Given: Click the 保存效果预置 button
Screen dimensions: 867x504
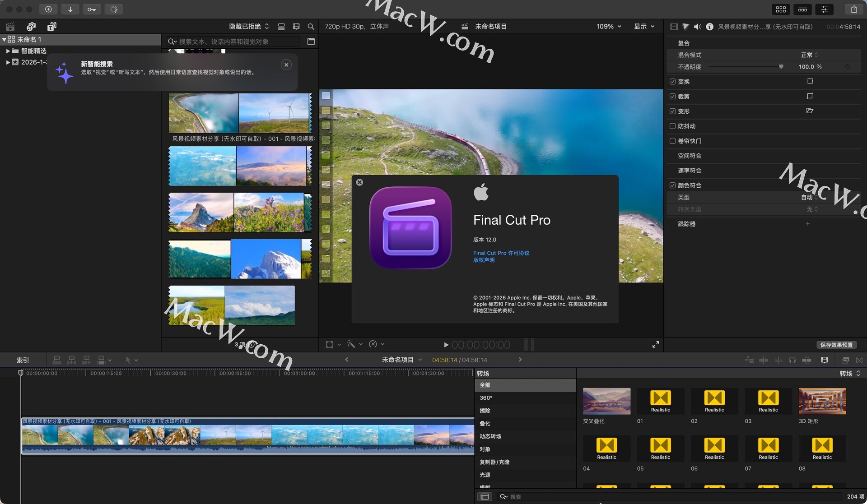Looking at the screenshot, I should (836, 345).
